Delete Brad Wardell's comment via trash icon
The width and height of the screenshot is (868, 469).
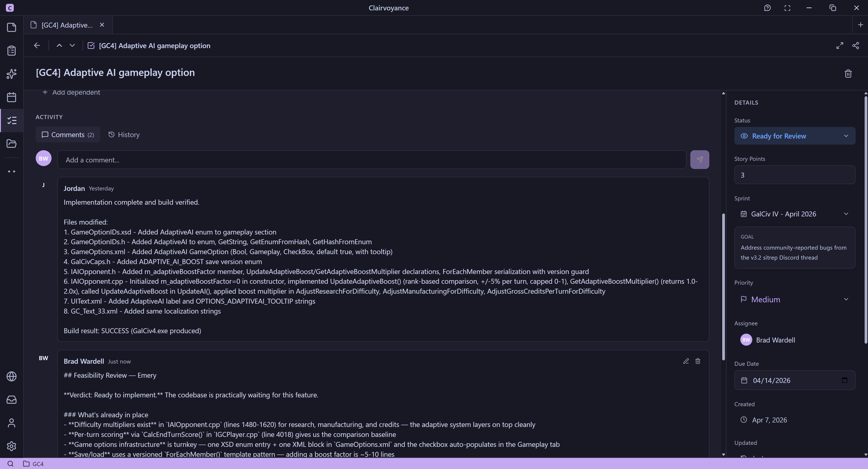click(x=698, y=361)
